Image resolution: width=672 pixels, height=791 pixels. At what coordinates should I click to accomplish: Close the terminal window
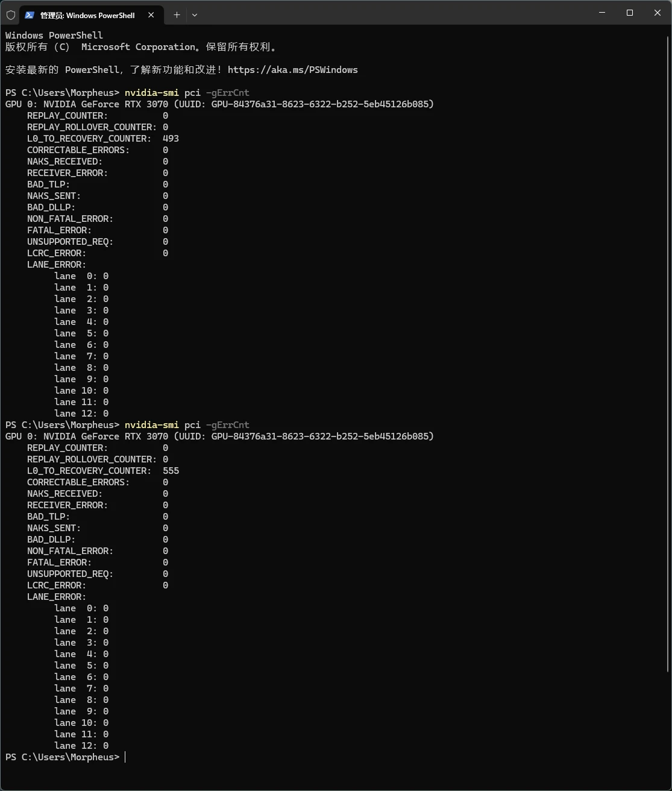point(658,13)
